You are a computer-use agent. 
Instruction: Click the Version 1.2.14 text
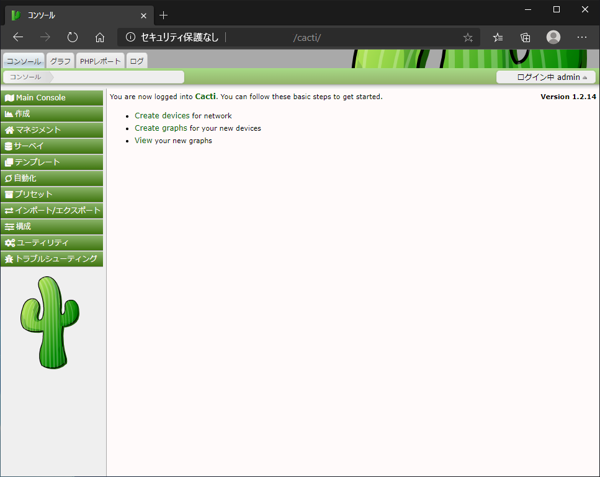(568, 97)
